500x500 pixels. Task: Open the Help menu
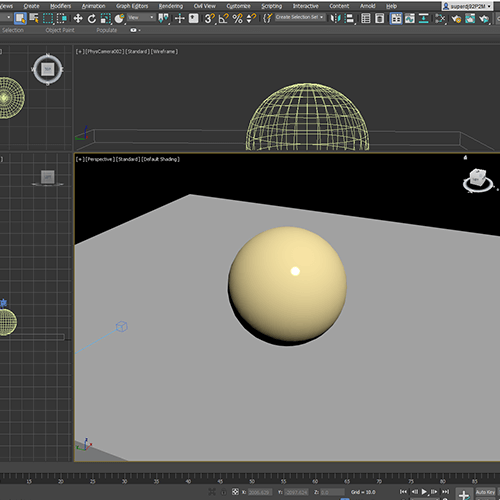[391, 6]
